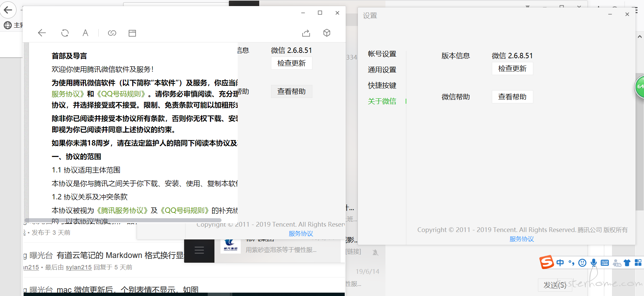Open 《QQ号码规则》 link in section 1.2
Viewport: 644px width, 296px height.
(x=184, y=210)
